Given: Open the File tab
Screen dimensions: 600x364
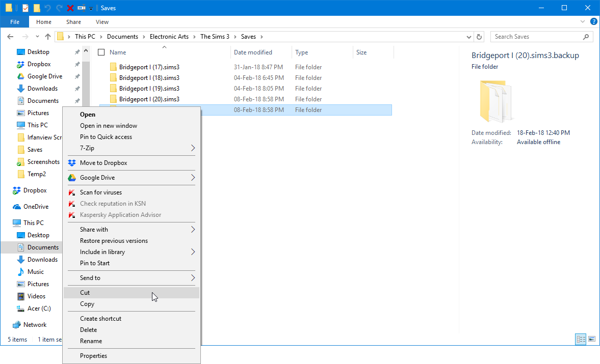Looking at the screenshot, I should point(15,22).
